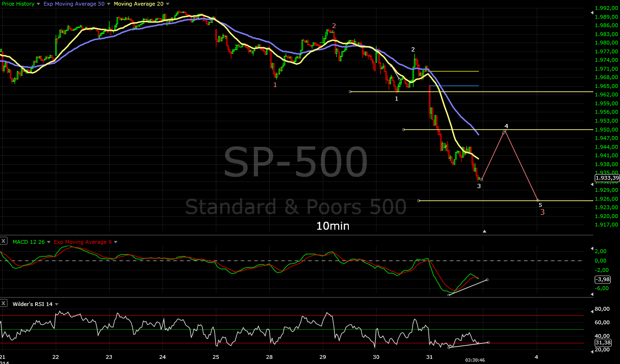Select the projected wave 4 anchor point
Image resolution: width=620 pixels, height=364 pixels.
[x=504, y=132]
